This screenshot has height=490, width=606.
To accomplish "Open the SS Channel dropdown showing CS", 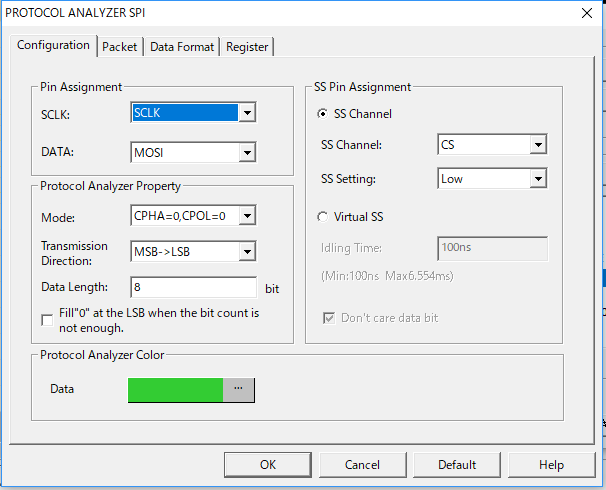I will click(x=538, y=145).
